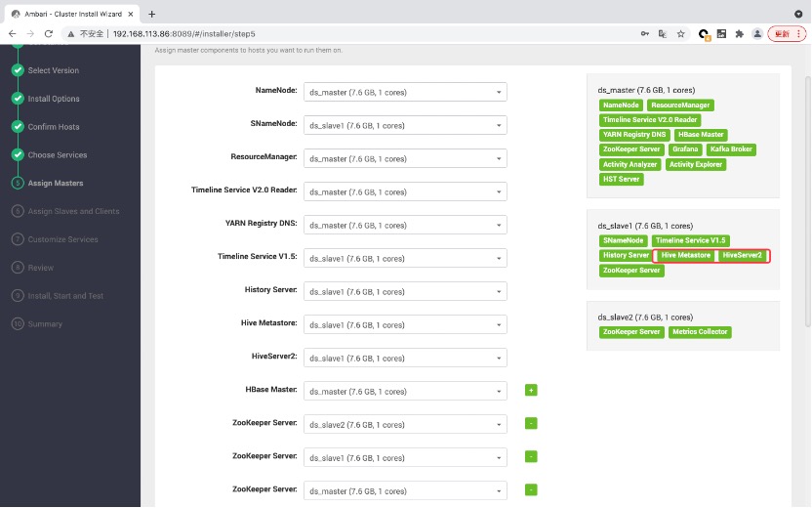The height and width of the screenshot is (508, 812).
Task: Click History Server tag under ds_slave1
Action: [x=626, y=256]
